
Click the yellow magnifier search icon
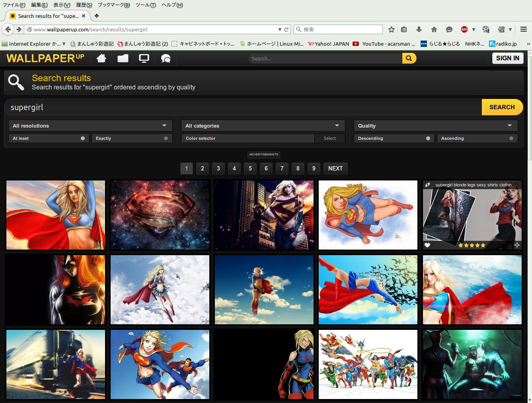coord(409,58)
